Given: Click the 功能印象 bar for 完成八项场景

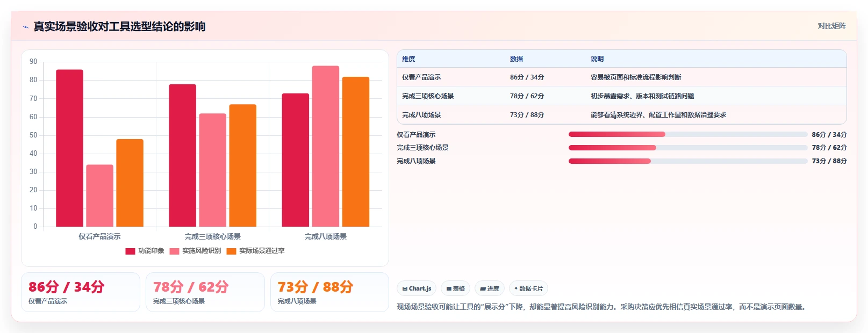Looking at the screenshot, I should pyautogui.click(x=296, y=160).
